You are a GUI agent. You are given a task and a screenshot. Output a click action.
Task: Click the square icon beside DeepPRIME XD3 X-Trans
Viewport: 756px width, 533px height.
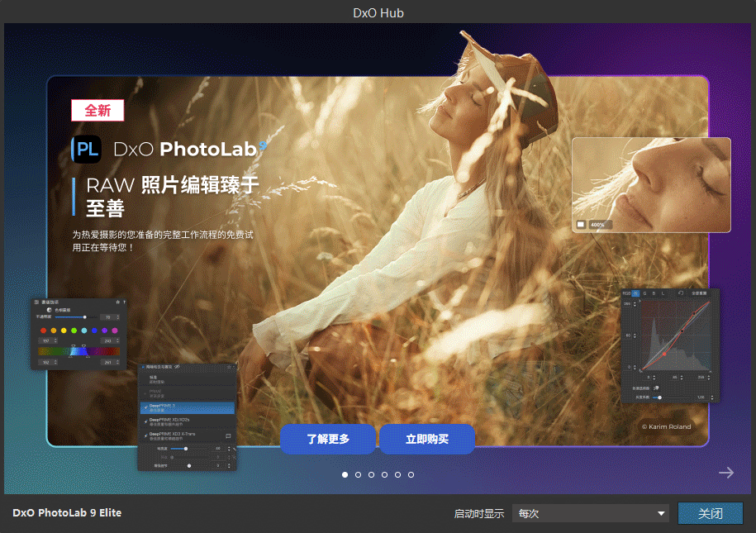(x=227, y=435)
